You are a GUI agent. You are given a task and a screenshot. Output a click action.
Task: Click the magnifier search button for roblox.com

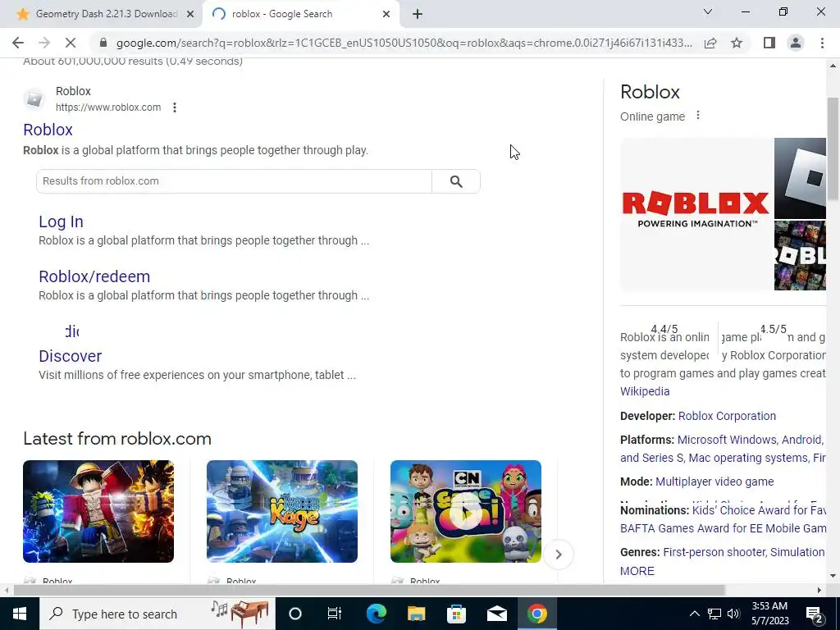(x=456, y=181)
